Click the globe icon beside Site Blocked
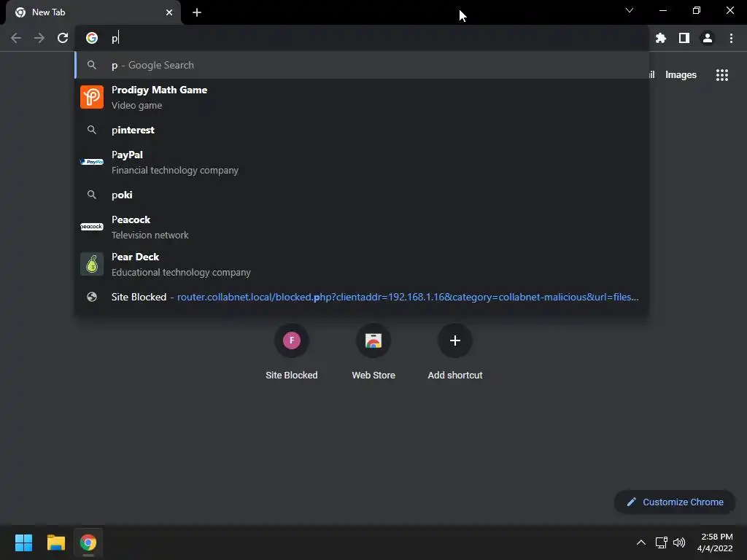747x560 pixels. [x=92, y=297]
